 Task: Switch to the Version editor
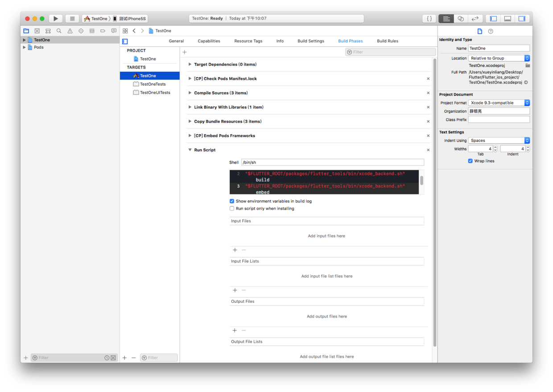pos(475,19)
